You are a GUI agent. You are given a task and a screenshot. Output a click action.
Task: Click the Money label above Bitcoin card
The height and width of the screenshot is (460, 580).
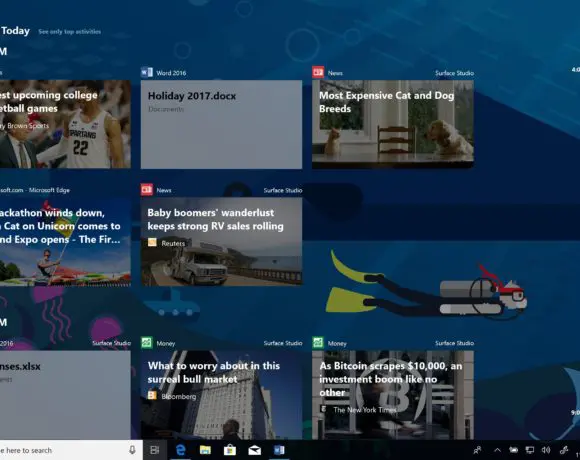[337, 344]
